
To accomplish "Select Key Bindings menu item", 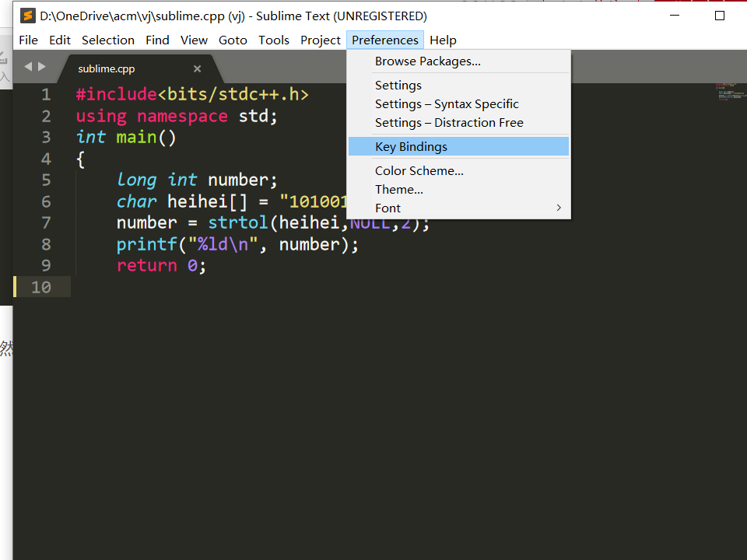I will point(459,147).
